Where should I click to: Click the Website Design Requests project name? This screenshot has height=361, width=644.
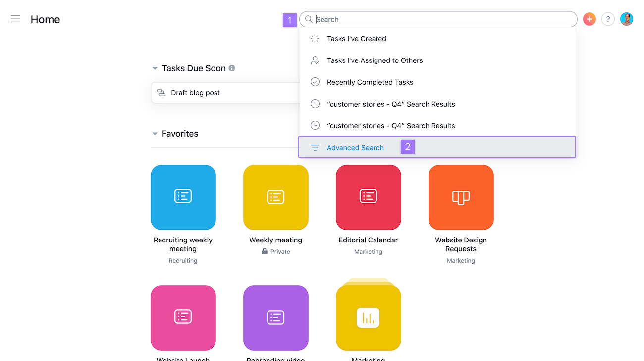click(461, 244)
